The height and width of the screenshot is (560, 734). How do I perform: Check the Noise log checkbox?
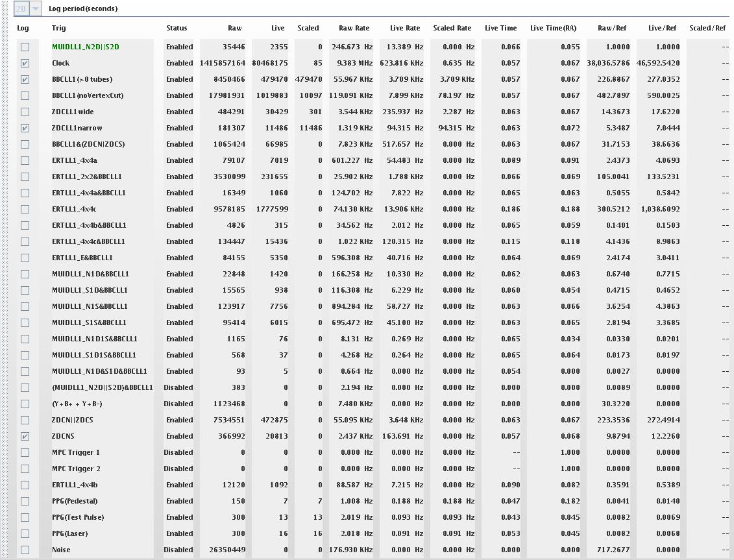25,550
